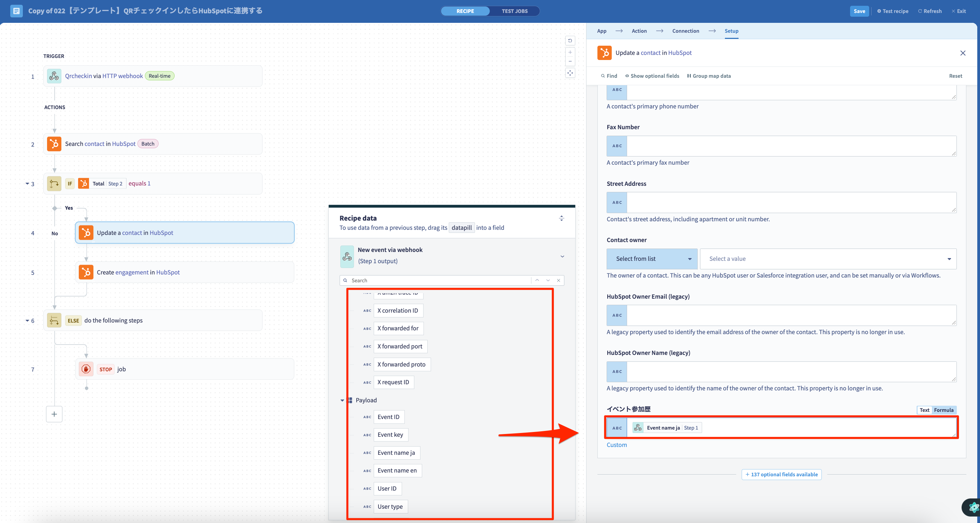This screenshot has height=523, width=980.
Task: Click the IF branch icon in step 3
Action: coord(54,183)
